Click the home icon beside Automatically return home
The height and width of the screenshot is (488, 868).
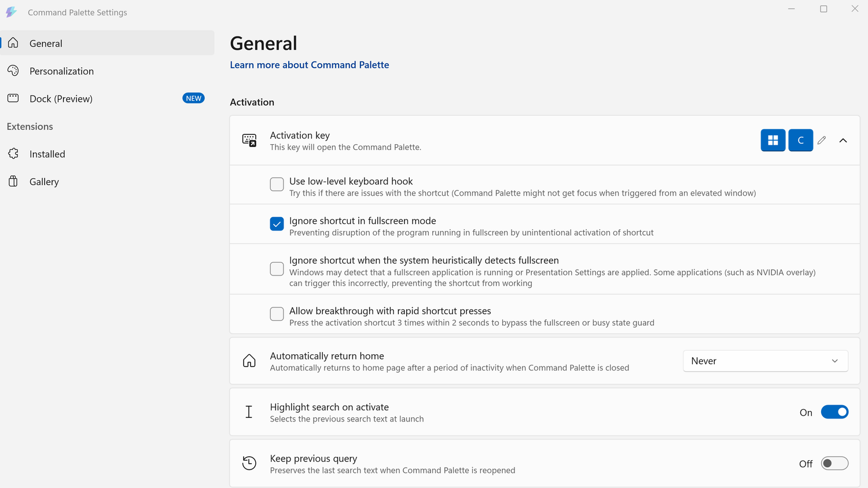[249, 361]
